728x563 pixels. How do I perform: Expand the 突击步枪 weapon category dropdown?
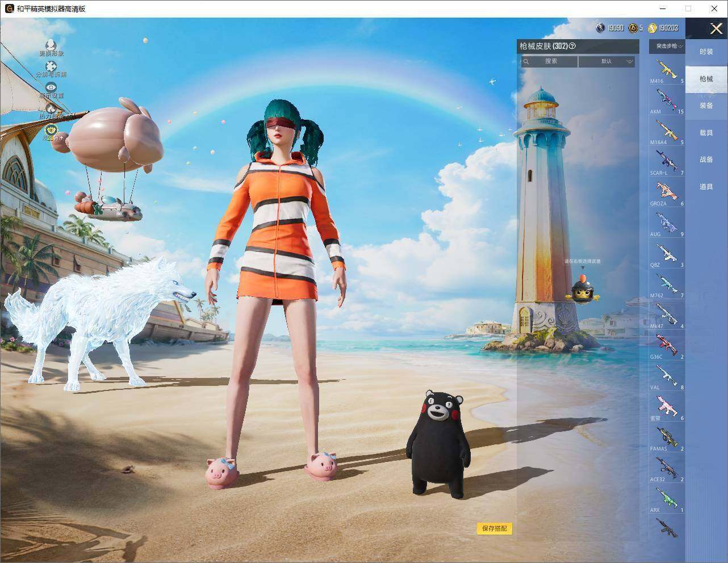point(667,46)
